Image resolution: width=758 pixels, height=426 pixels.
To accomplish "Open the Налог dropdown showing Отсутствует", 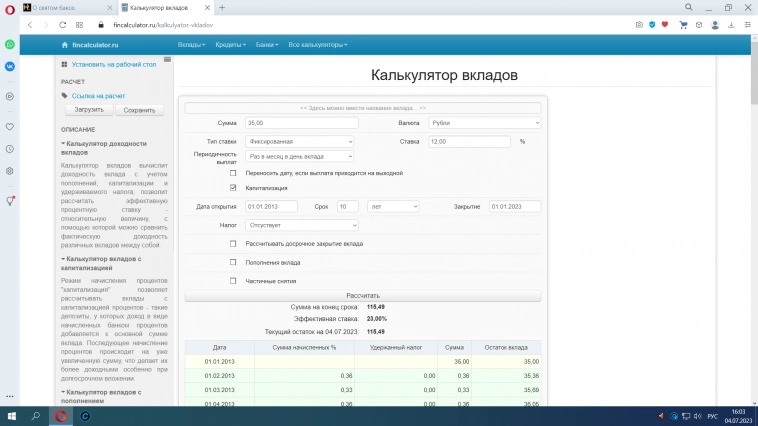I will [x=300, y=225].
